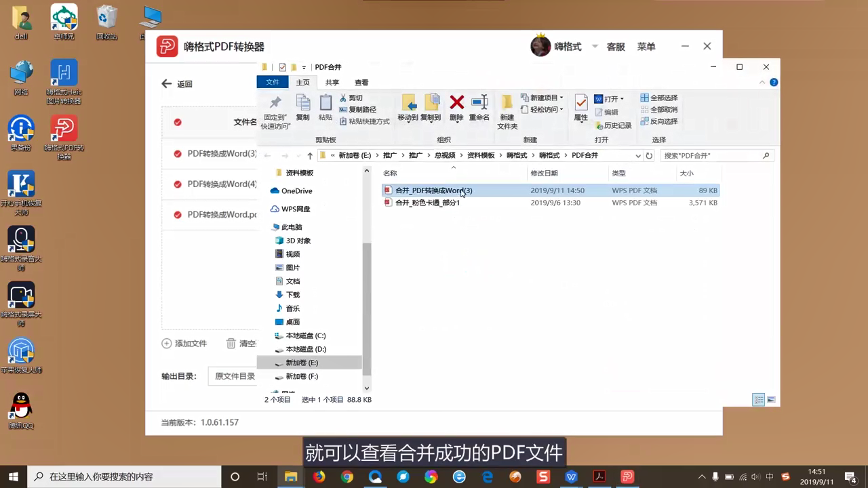Toggle red check for PDF转换成Word.pdf
The image size is (868, 488).
click(x=178, y=215)
